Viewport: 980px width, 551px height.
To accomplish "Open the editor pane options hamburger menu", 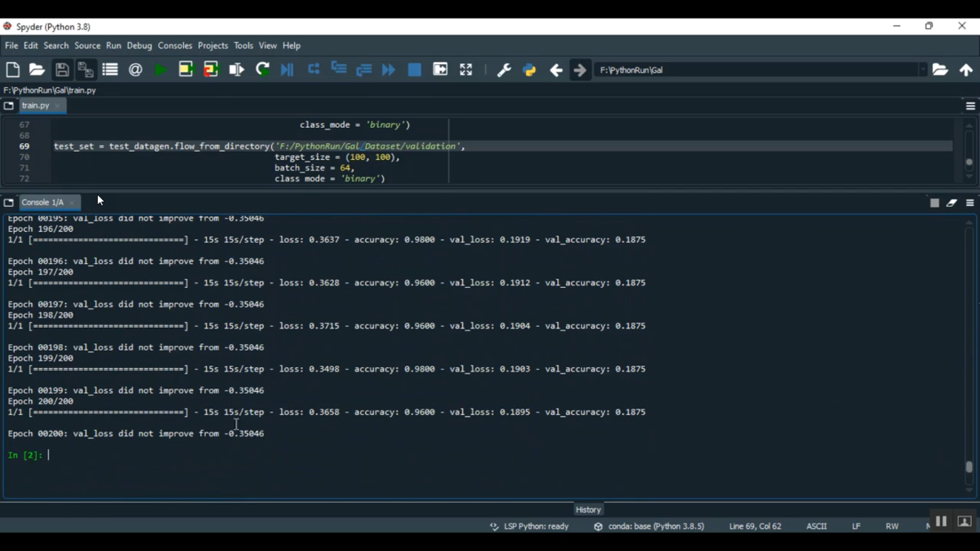I will pos(970,106).
